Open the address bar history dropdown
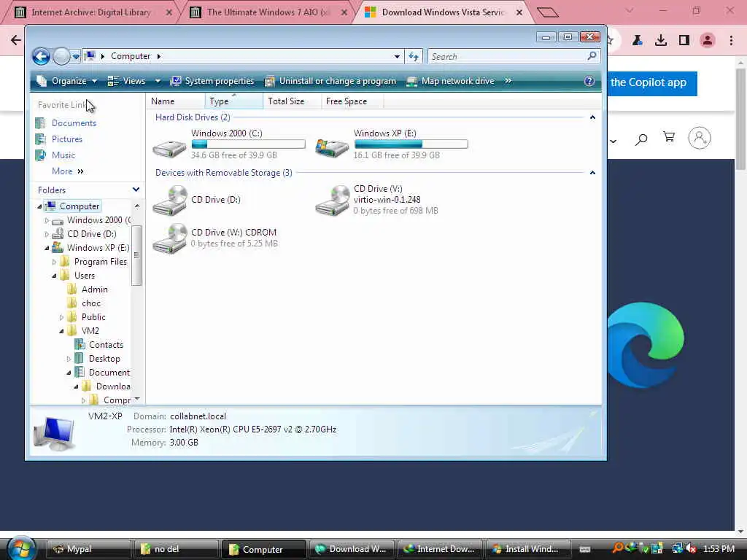 pos(397,57)
